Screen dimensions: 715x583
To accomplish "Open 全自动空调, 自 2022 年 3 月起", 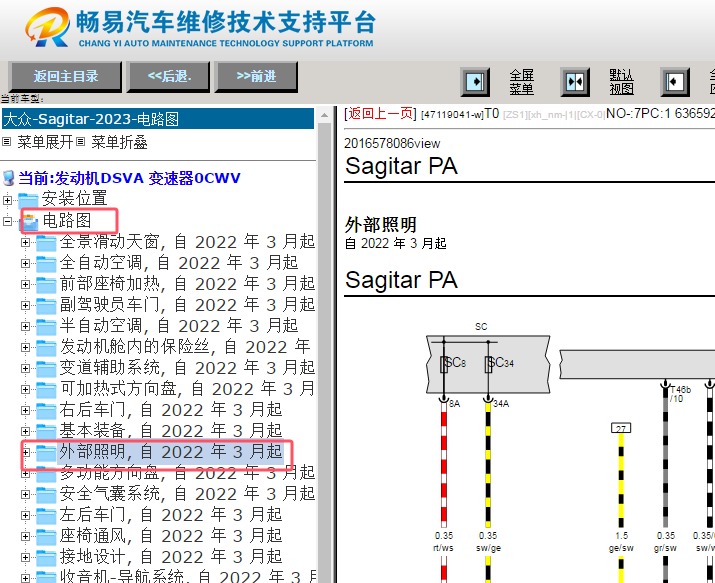I will [x=179, y=263].
